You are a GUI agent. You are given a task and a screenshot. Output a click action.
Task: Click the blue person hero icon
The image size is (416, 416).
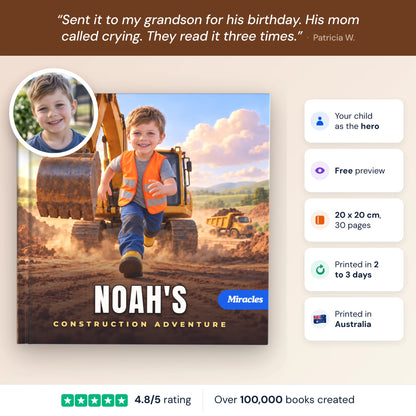pos(320,121)
